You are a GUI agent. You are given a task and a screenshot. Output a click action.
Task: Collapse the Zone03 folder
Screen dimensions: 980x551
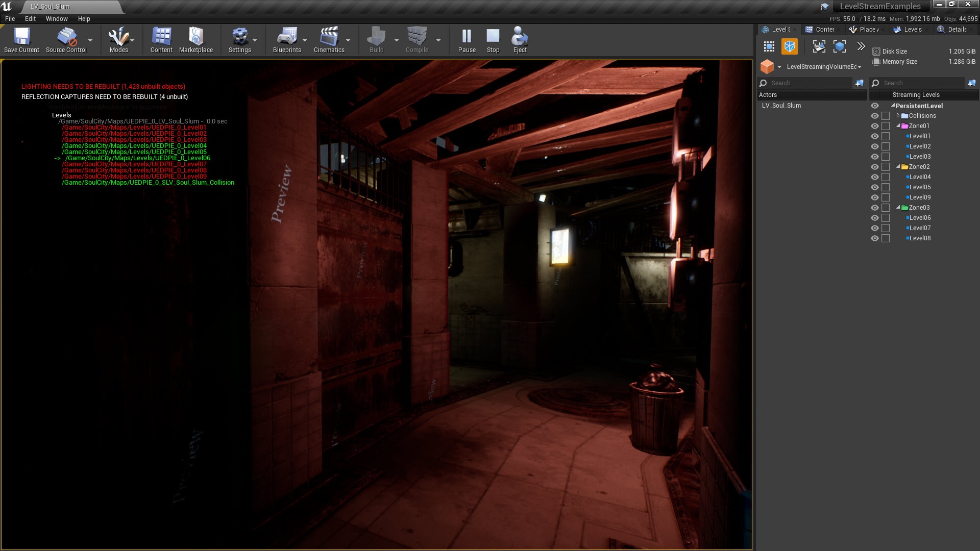[x=898, y=207]
